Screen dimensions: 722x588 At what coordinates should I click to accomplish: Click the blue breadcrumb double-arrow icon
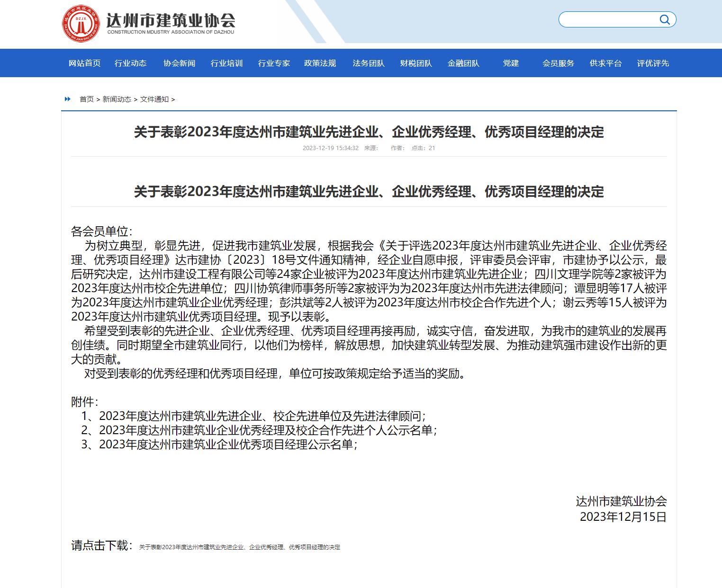(x=68, y=99)
